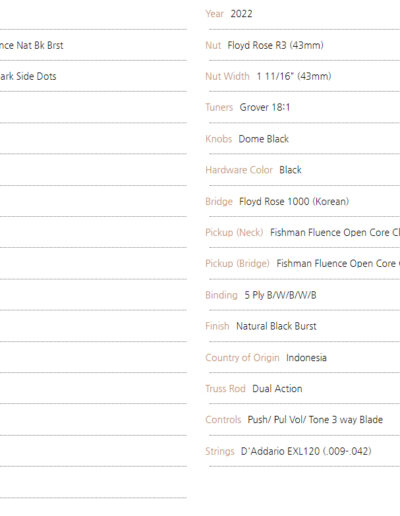The image size is (400, 516).
Task: Click the Indonesia origin value
Action: tap(306, 358)
